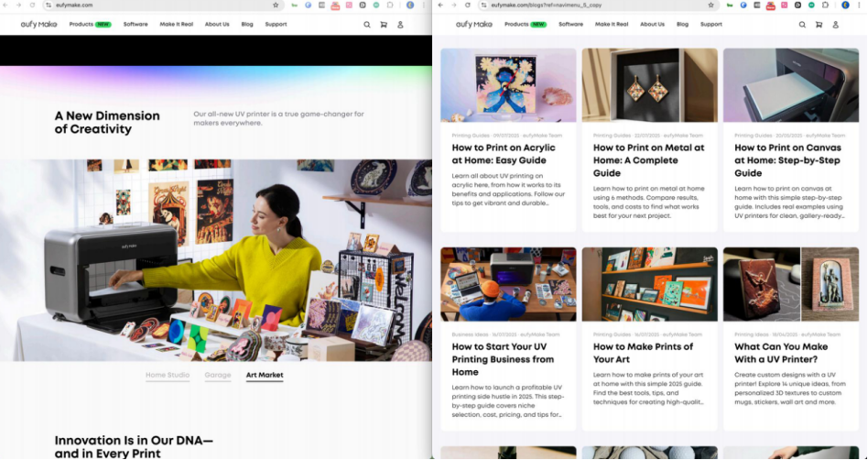Click the eufy Make logo in the left window

(x=38, y=25)
